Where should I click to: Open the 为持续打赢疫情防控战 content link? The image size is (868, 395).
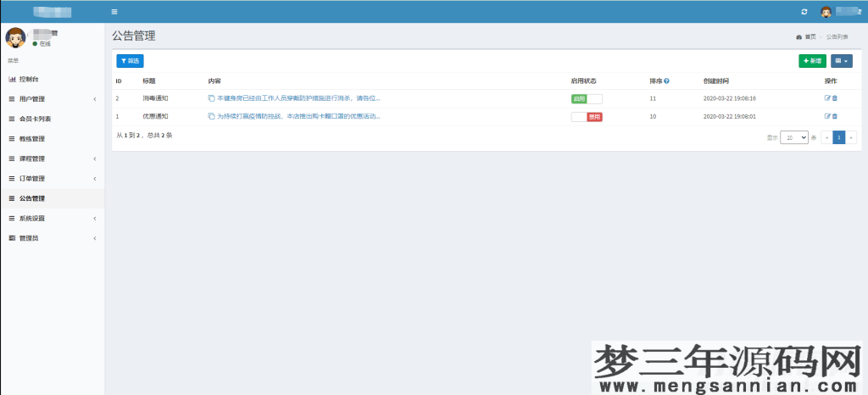tap(298, 117)
